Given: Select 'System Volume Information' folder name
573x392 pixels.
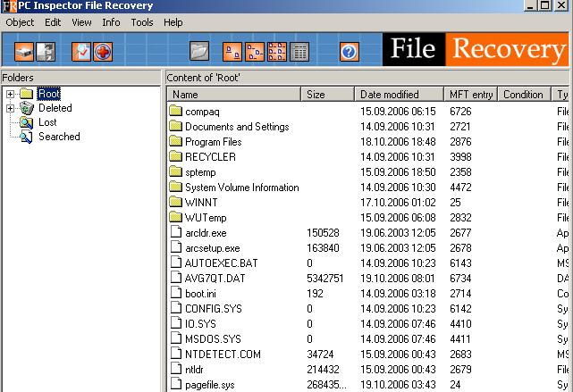Looking at the screenshot, I should (242, 188).
